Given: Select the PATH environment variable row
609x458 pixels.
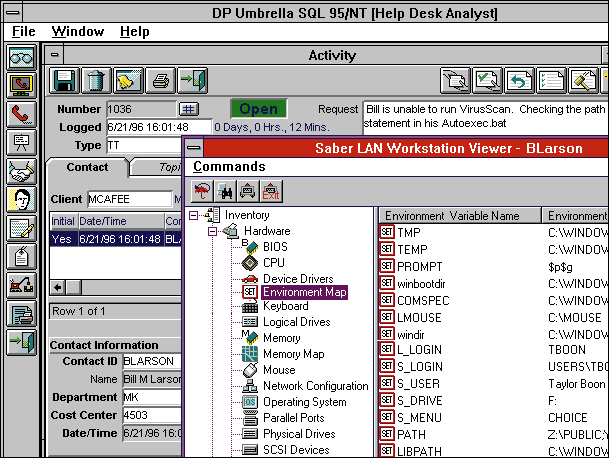Looking at the screenshot, I should click(494, 434).
